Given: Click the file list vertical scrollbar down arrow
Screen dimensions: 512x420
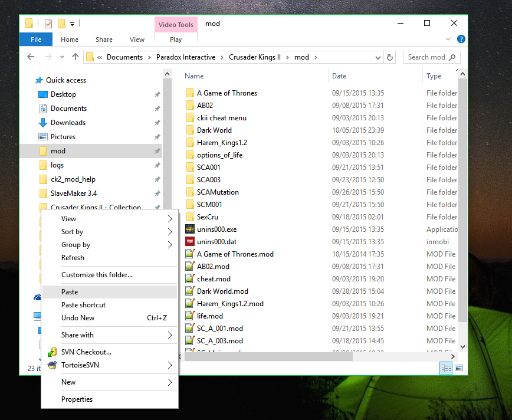Looking at the screenshot, I should tap(462, 346).
